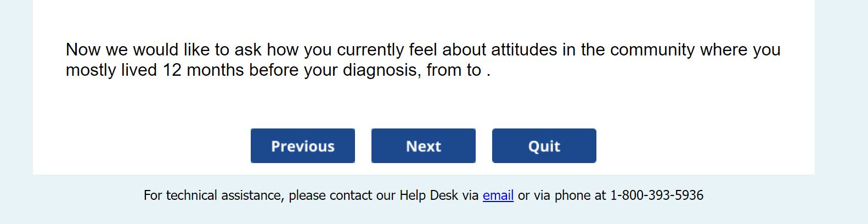Go to the Next survey page
This screenshot has width=868, height=224.
point(423,146)
